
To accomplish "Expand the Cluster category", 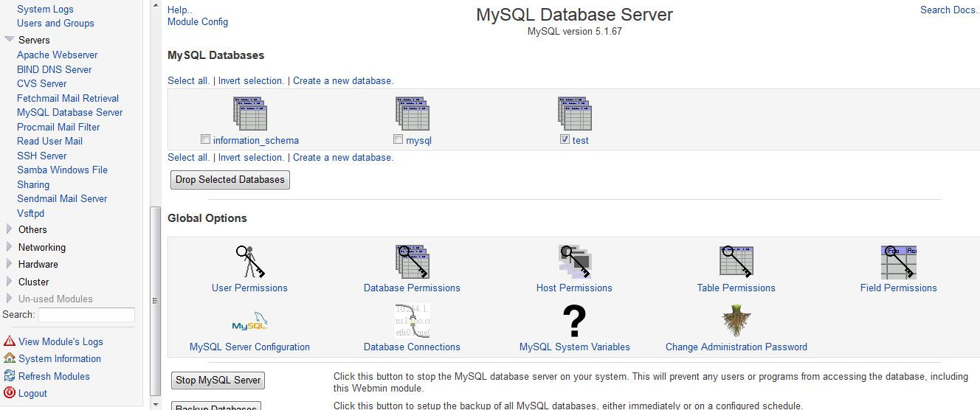I will click(10, 282).
